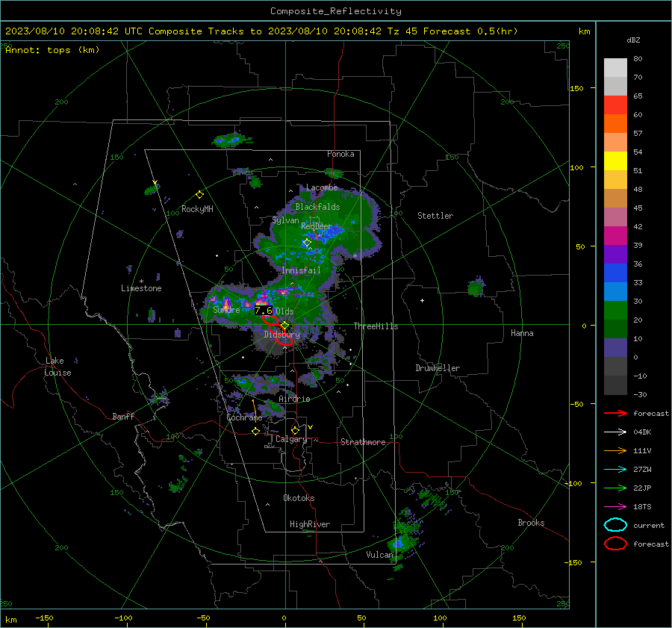Screen dimensions: 672x628
Task: Click the Calgary city label
Action: coord(291,439)
